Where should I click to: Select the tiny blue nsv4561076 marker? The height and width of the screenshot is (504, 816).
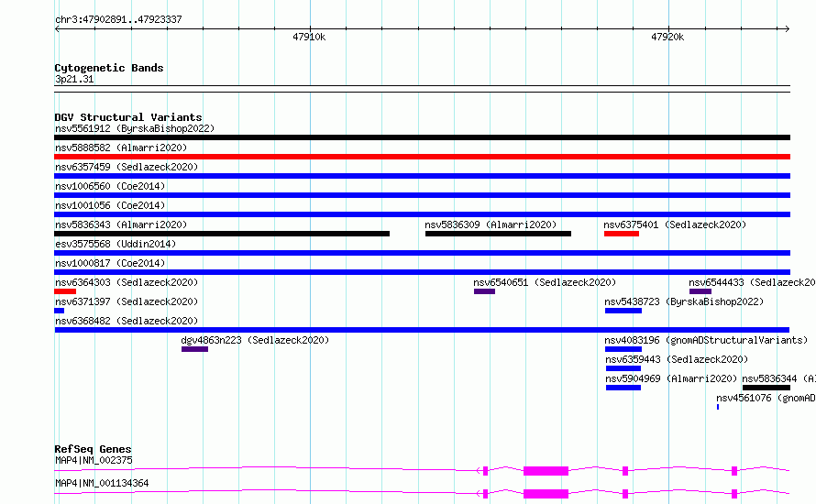[718, 407]
